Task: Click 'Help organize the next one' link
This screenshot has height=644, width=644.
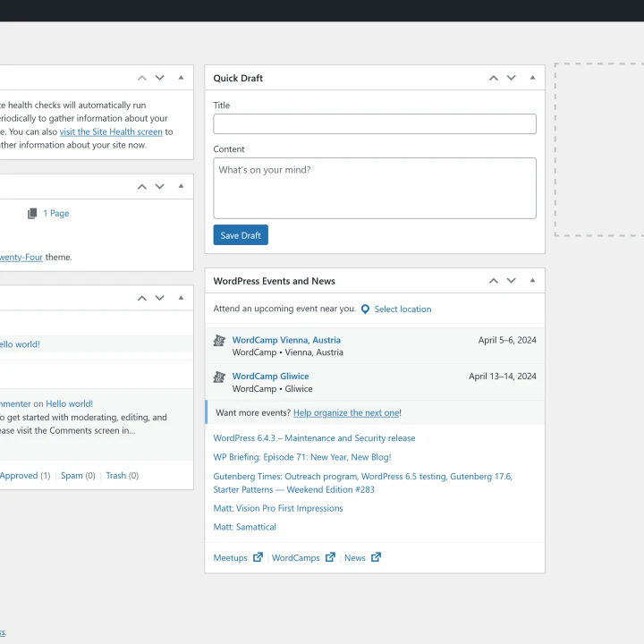Action: tap(346, 412)
